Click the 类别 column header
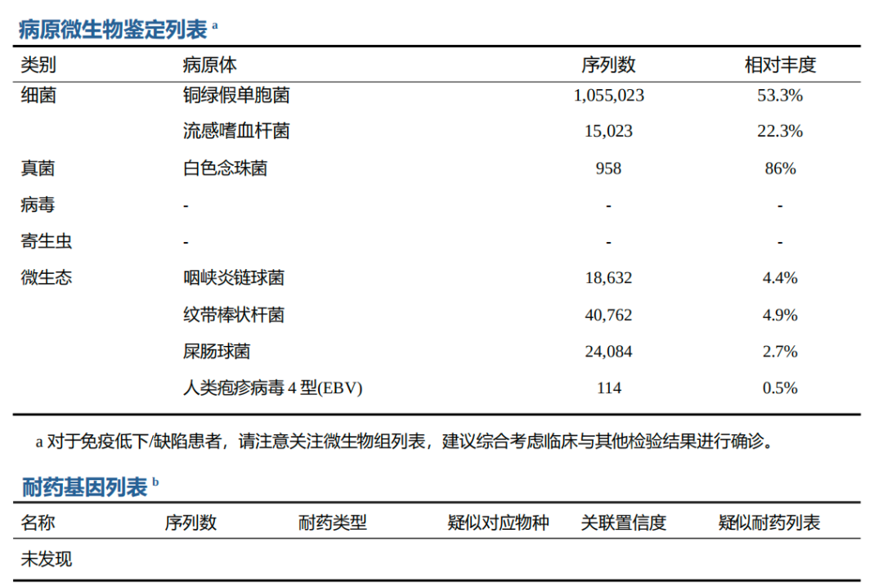The height and width of the screenshot is (588, 883). (38, 65)
